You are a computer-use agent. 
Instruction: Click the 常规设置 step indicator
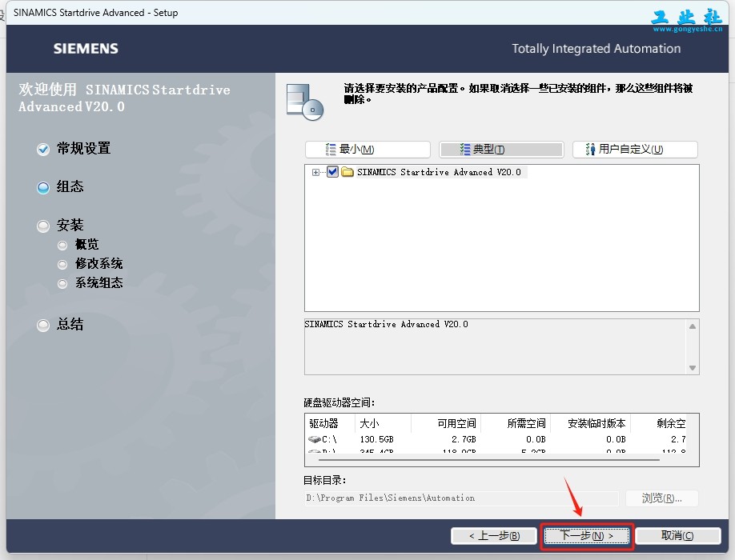point(43,150)
